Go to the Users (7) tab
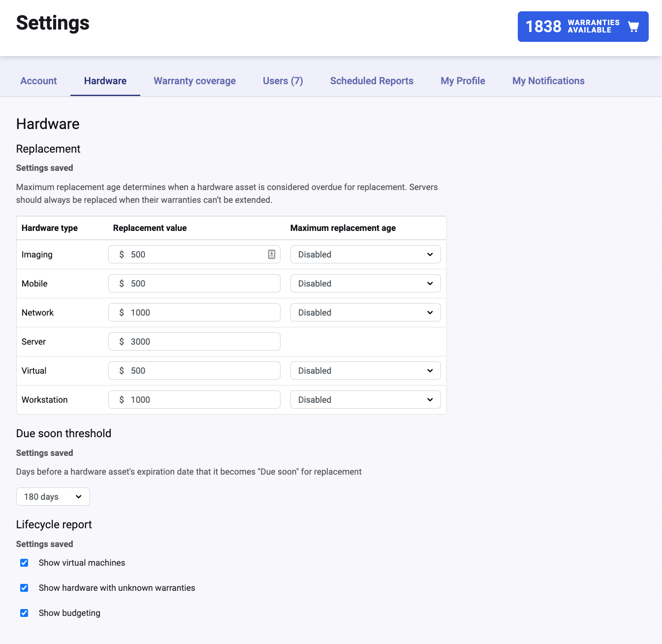 point(283,81)
